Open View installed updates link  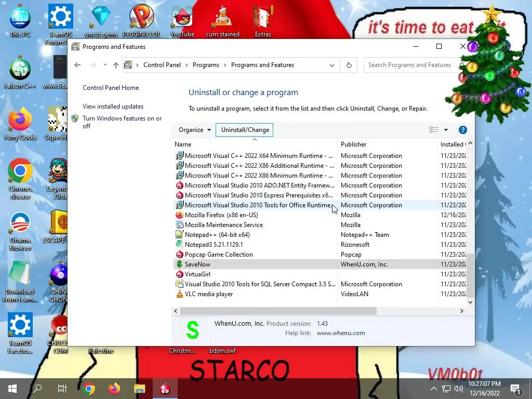[113, 106]
